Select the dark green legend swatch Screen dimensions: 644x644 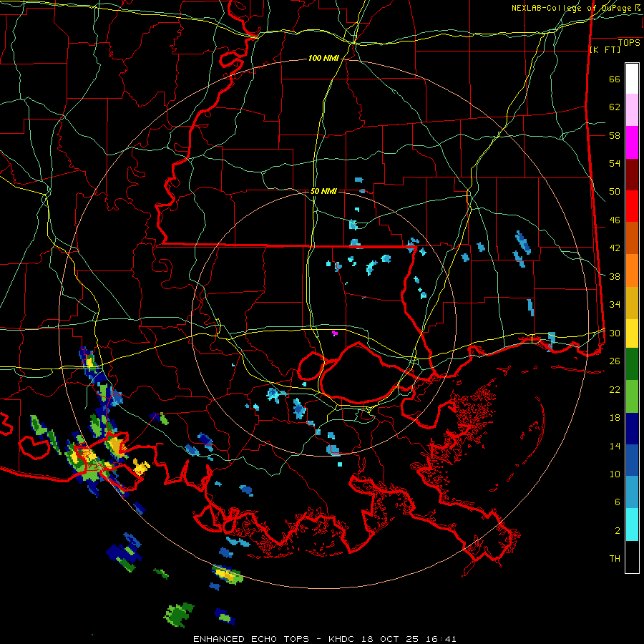(632, 364)
